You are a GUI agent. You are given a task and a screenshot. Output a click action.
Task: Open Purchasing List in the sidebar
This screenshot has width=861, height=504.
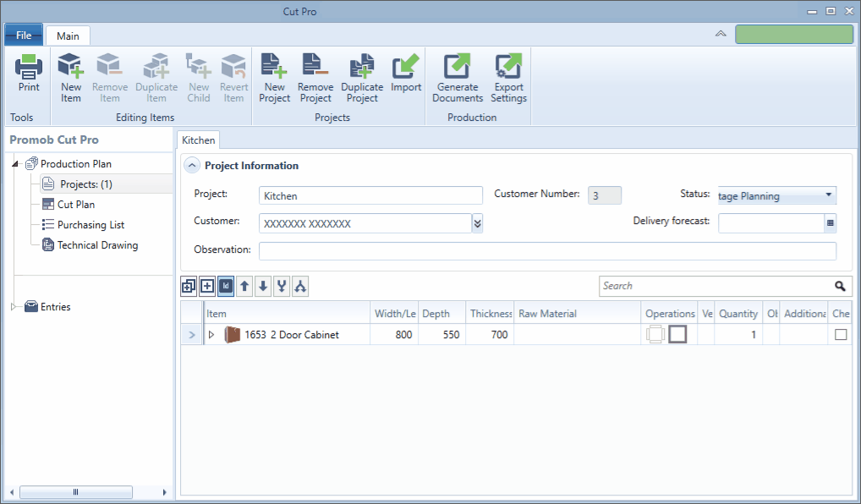click(90, 225)
